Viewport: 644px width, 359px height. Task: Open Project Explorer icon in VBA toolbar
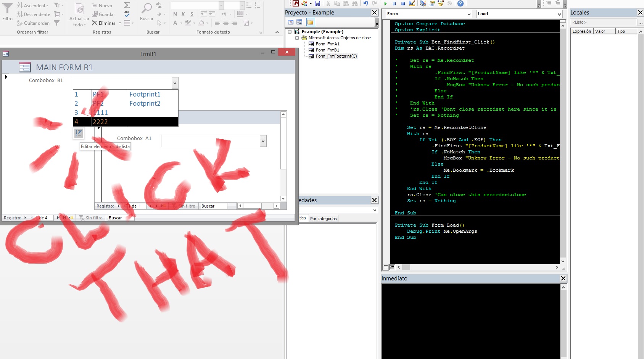click(x=423, y=3)
